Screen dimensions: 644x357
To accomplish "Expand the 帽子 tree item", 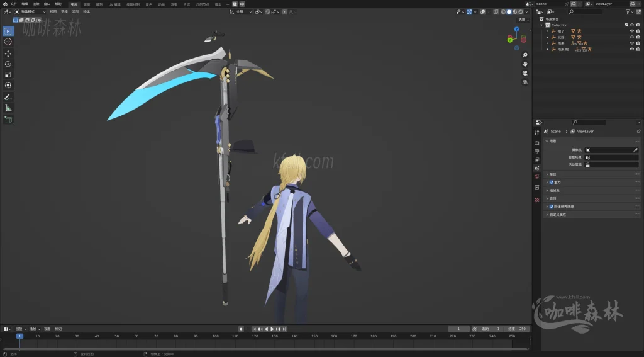I will pos(548,31).
